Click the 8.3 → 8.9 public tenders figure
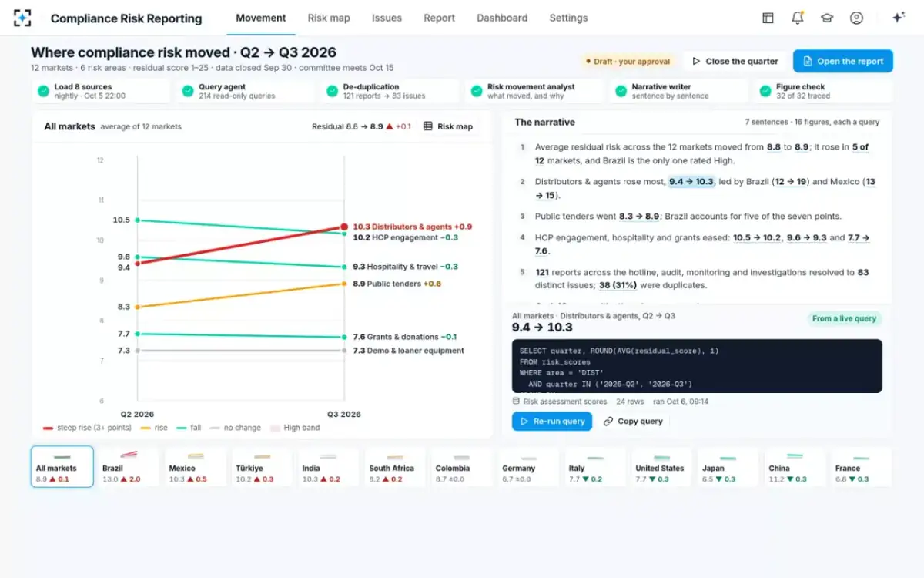The height and width of the screenshot is (578, 924). pos(641,217)
